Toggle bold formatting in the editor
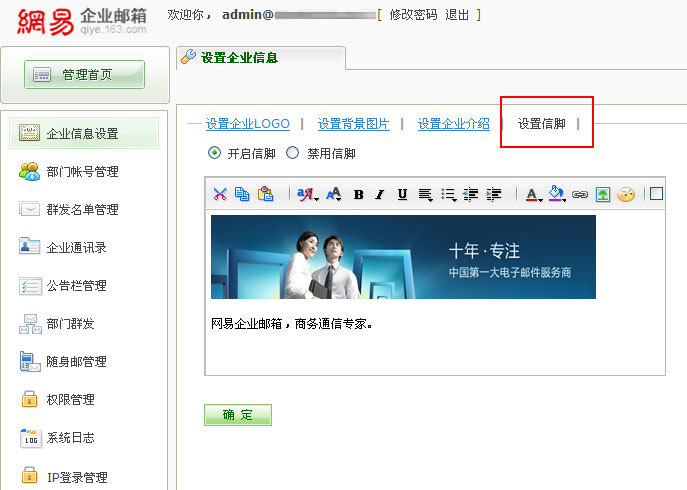The width and height of the screenshot is (687, 490). [358, 194]
